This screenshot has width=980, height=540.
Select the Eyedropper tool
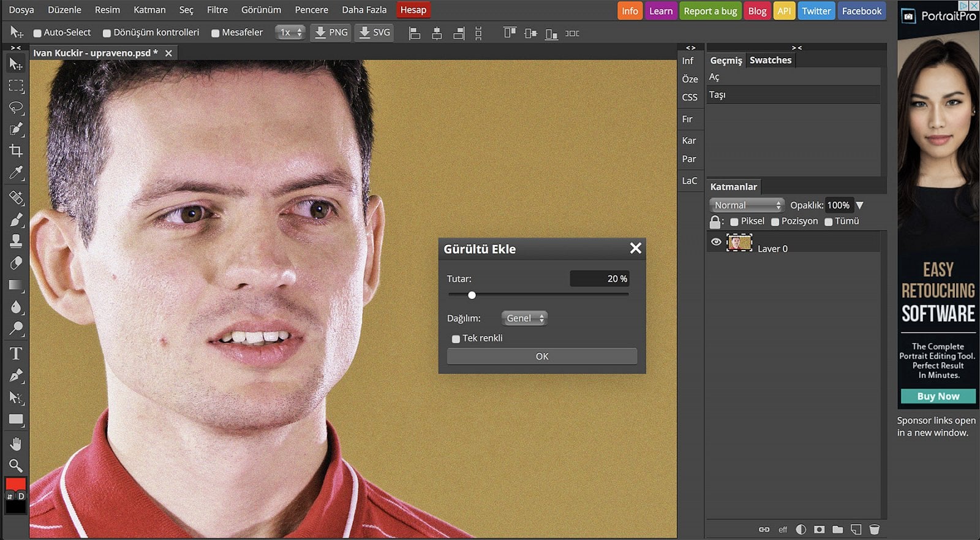click(x=16, y=172)
